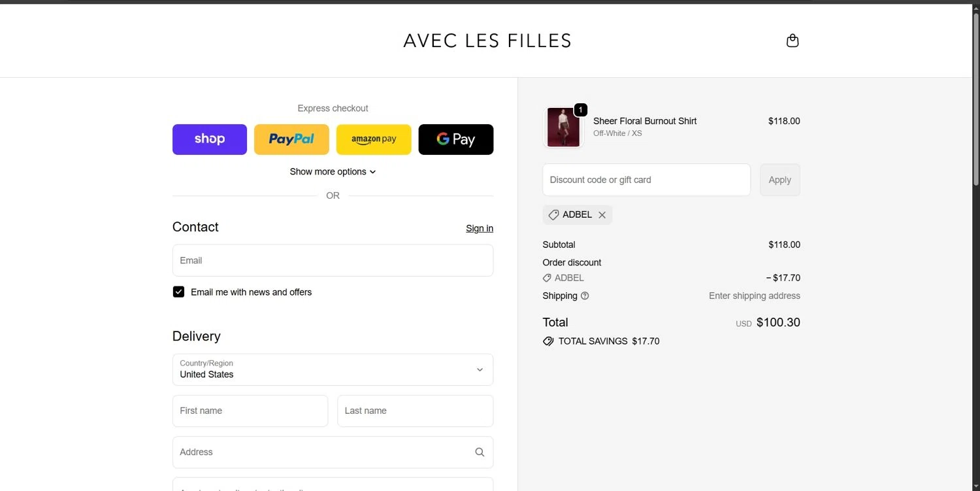Focus the Last name field
This screenshot has height=491, width=980.
[415, 411]
